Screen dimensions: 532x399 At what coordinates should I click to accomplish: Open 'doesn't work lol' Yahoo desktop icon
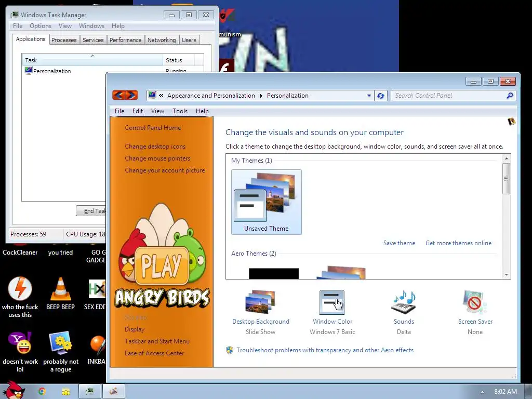20,352
